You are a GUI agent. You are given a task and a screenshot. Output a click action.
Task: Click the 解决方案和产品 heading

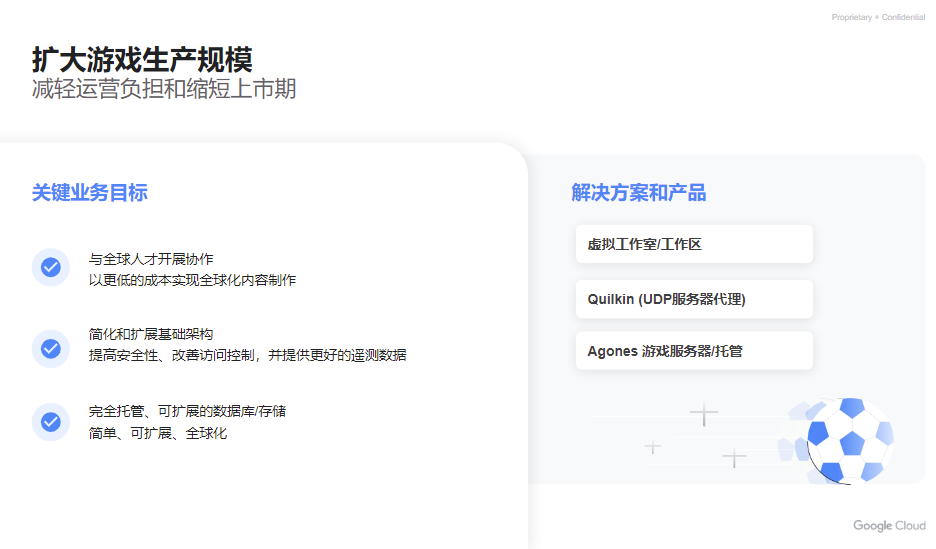pyautogui.click(x=639, y=193)
